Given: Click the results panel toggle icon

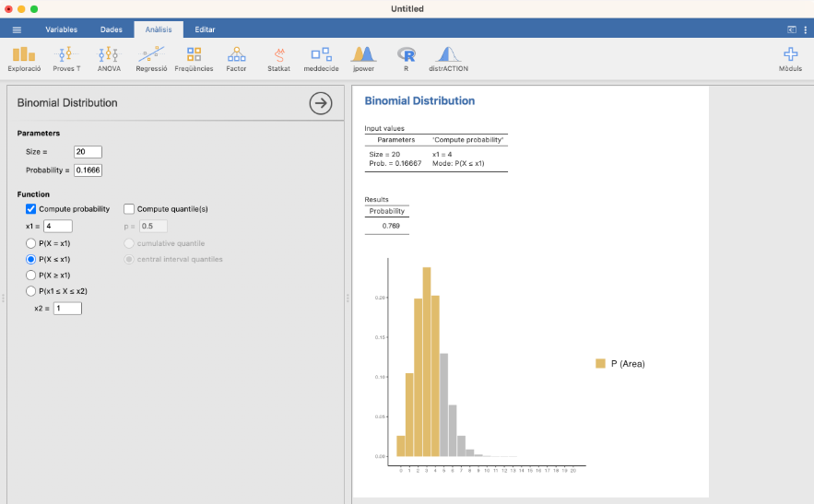Looking at the screenshot, I should tap(792, 29).
